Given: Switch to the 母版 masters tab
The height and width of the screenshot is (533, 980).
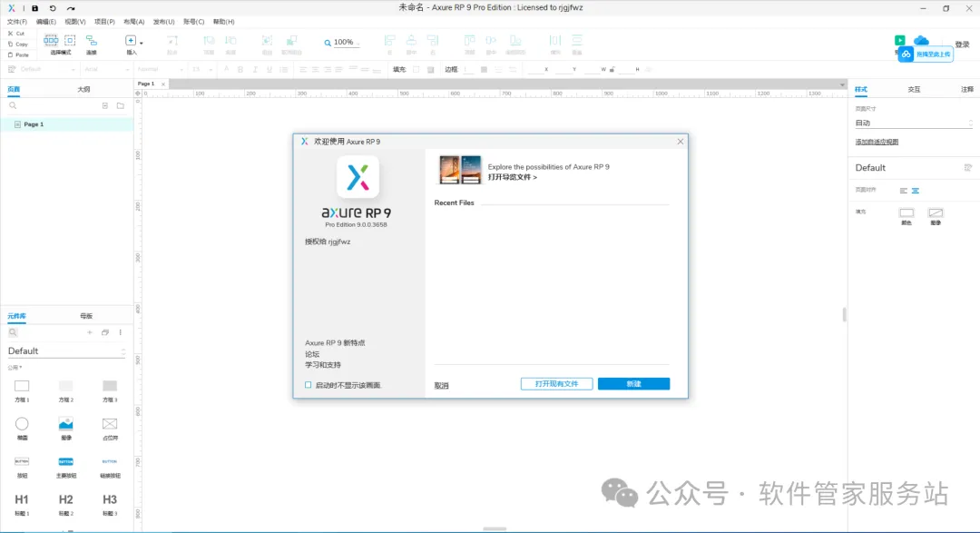Looking at the screenshot, I should tap(86, 316).
